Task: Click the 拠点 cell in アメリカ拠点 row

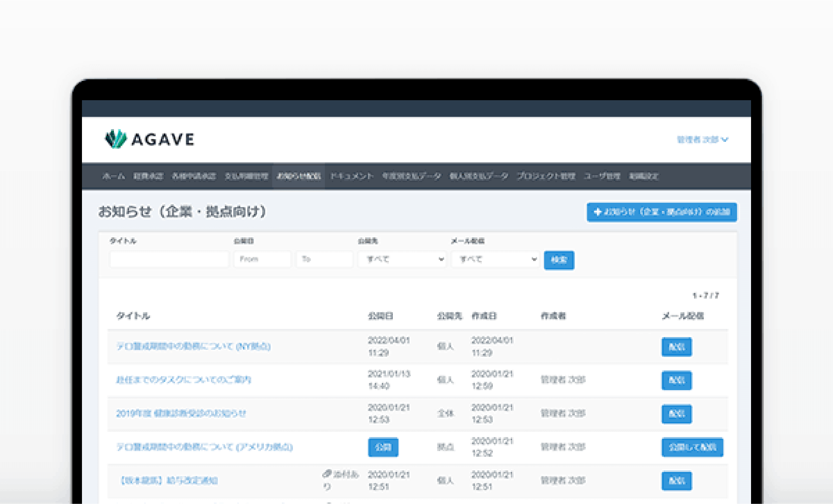Action: 445,447
